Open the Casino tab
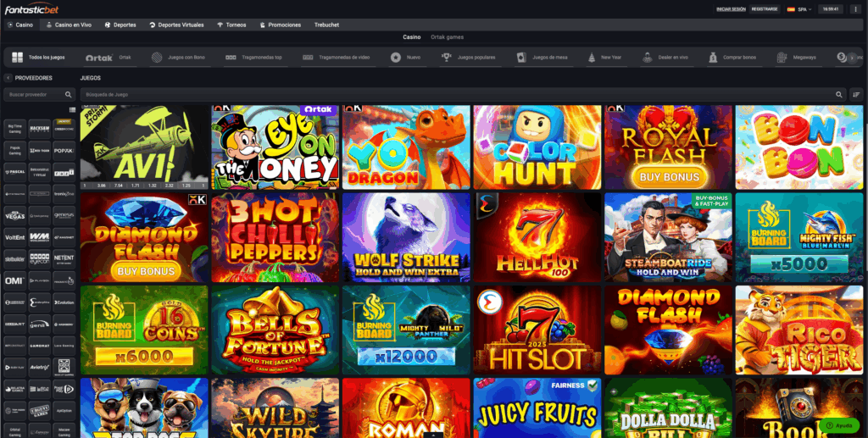The height and width of the screenshot is (438, 868). (20, 25)
